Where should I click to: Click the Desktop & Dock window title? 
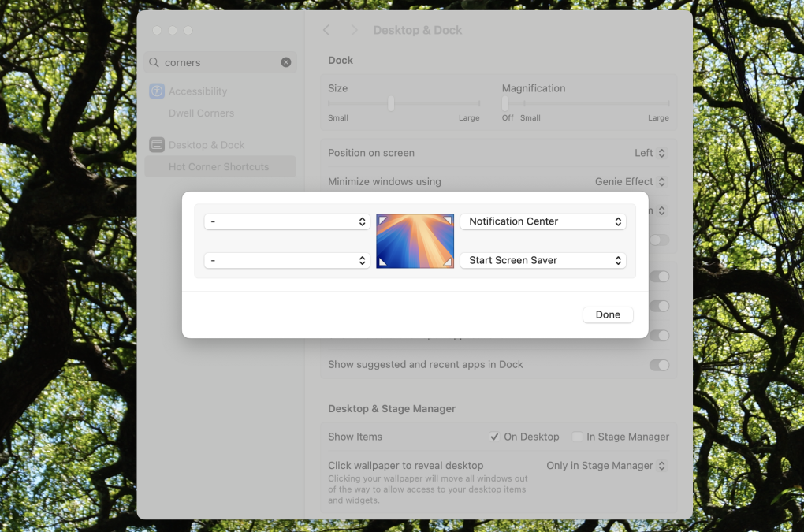418,30
